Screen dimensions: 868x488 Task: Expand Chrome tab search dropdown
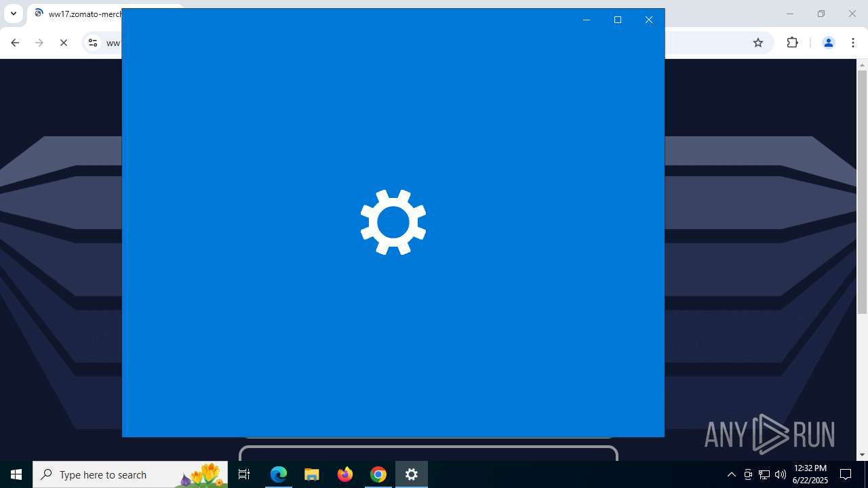(13, 14)
